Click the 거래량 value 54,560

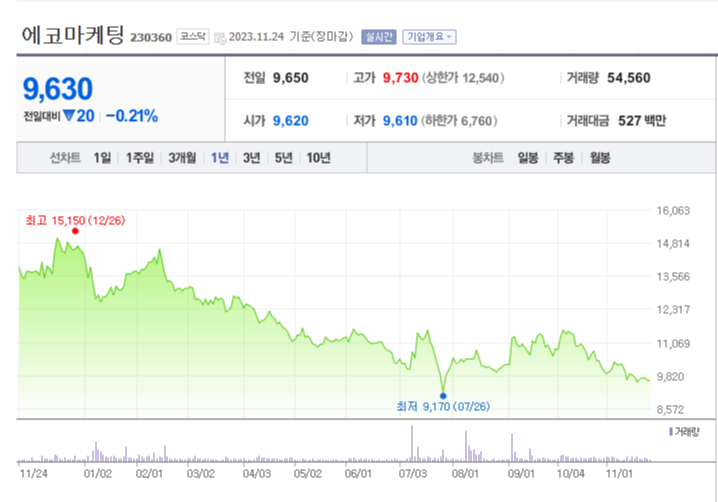click(x=629, y=78)
